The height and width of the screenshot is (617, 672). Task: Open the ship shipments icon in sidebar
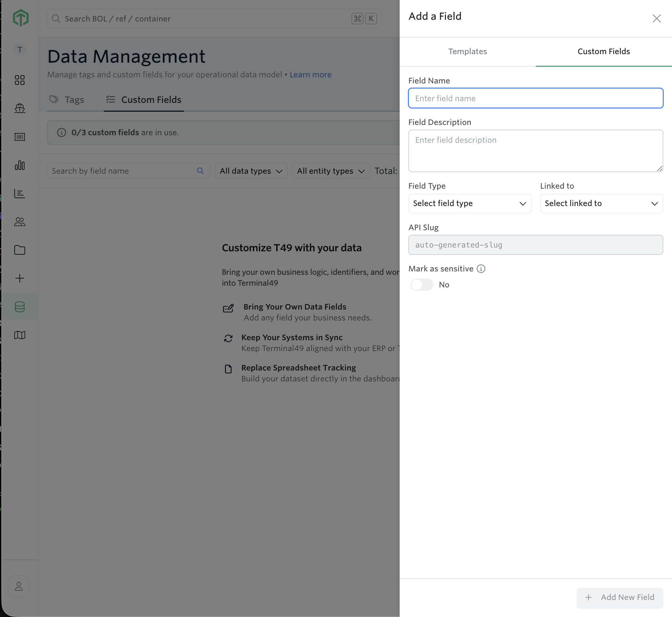pyautogui.click(x=20, y=108)
